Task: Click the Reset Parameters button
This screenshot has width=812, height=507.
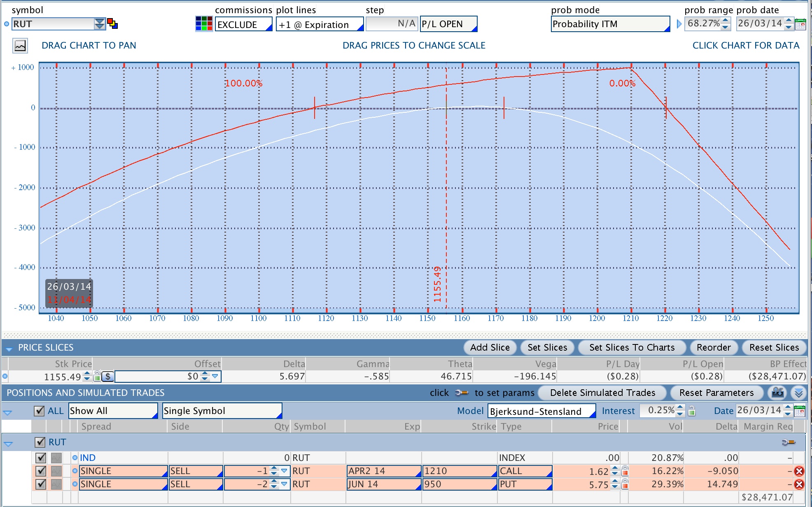Action: [716, 393]
